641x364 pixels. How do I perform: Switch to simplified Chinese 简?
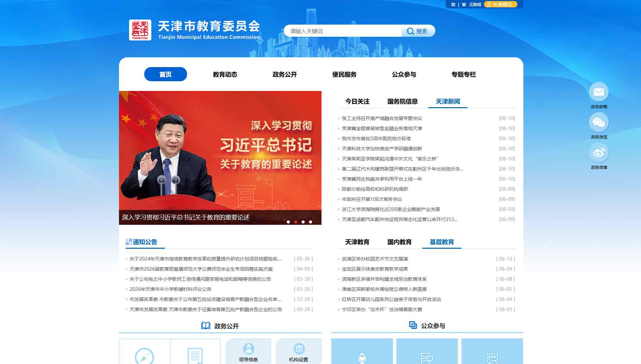(453, 4)
